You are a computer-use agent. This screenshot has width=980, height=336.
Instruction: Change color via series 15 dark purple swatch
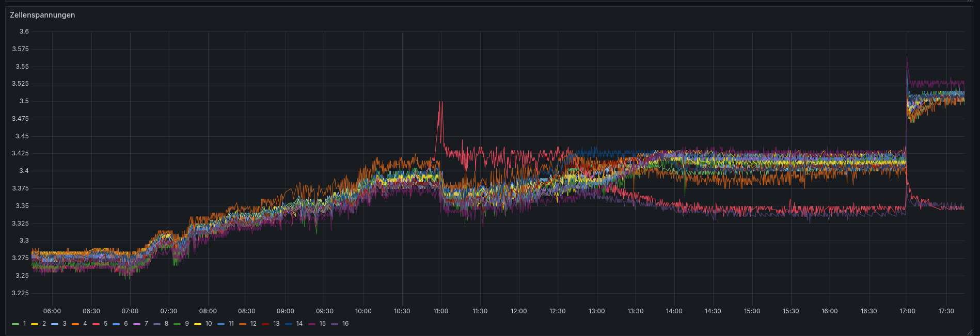tap(312, 324)
